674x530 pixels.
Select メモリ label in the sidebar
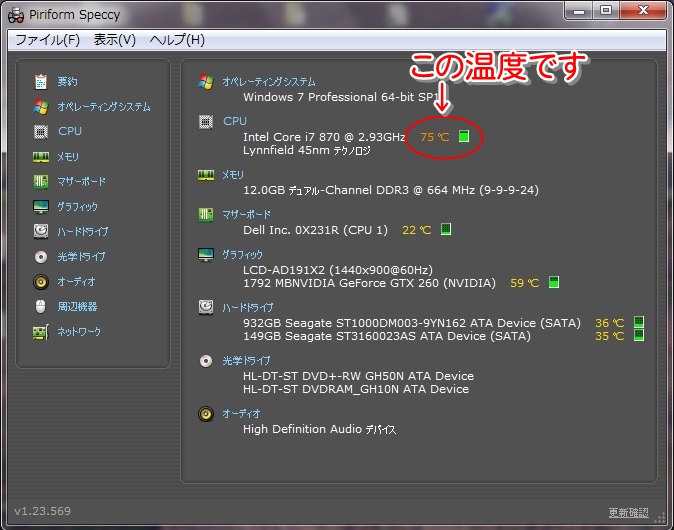coord(68,156)
